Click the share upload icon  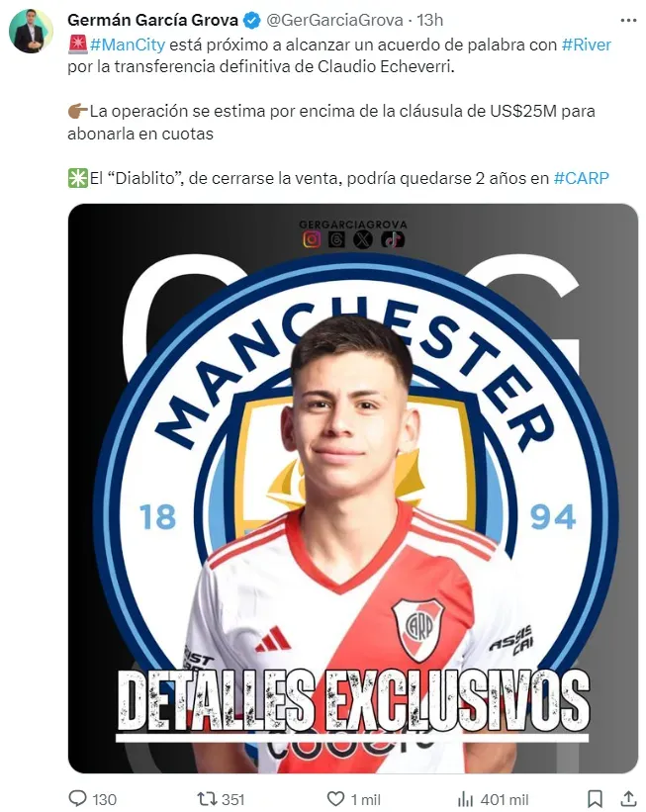click(x=628, y=798)
